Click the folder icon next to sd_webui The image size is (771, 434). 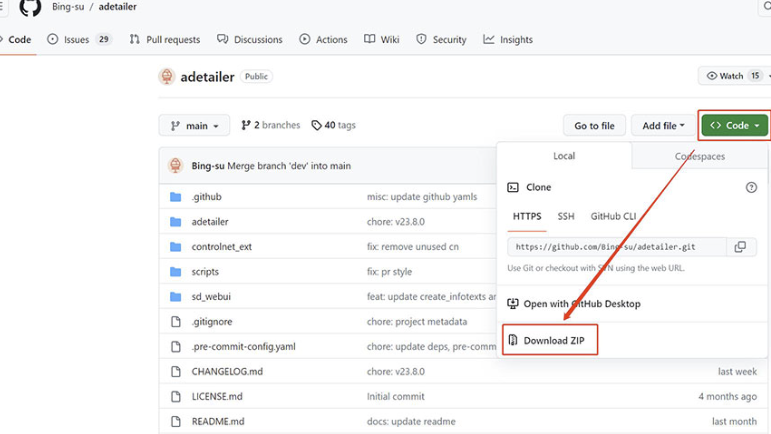[176, 297]
